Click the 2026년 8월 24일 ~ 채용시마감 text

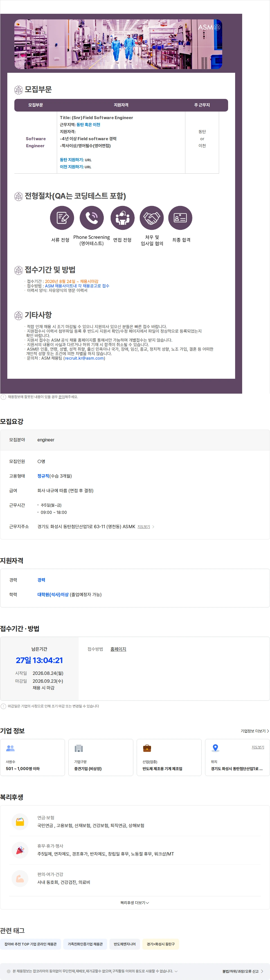(72, 281)
